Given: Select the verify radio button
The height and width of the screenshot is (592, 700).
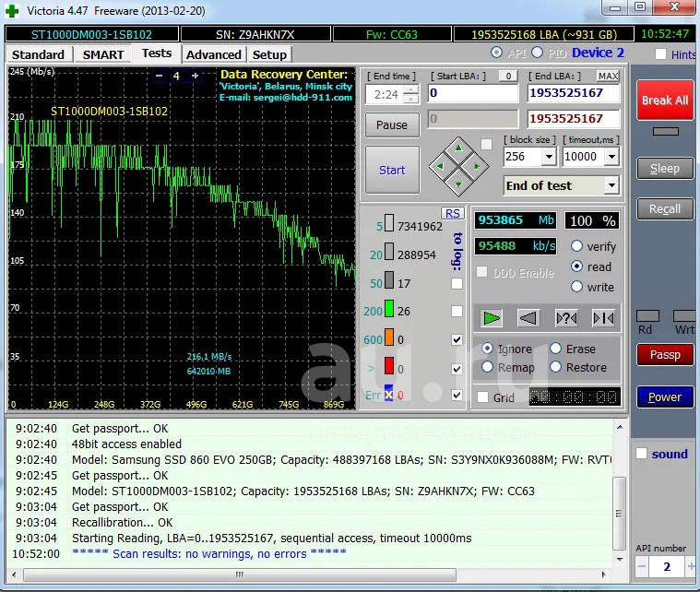Looking at the screenshot, I should point(576,246).
